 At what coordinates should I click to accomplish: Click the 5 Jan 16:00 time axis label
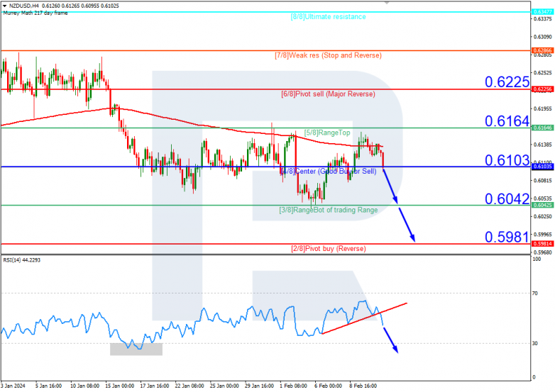click(48, 386)
